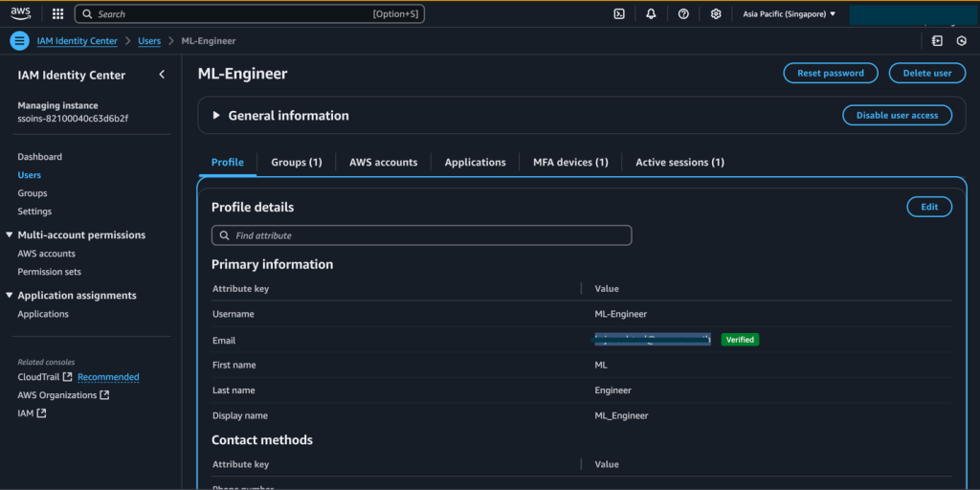Open the Asia Pacific (Singapore) region dropdown
Screen dimensions: 980x490
point(789,14)
